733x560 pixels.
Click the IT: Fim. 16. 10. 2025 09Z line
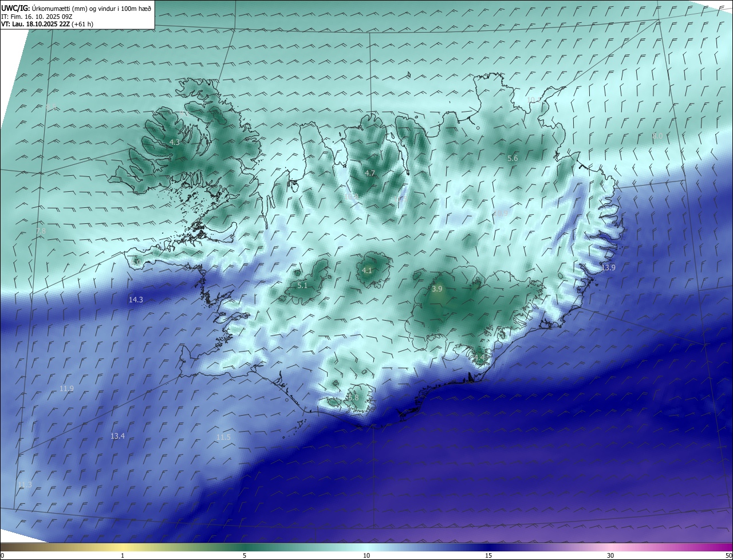tap(37, 17)
